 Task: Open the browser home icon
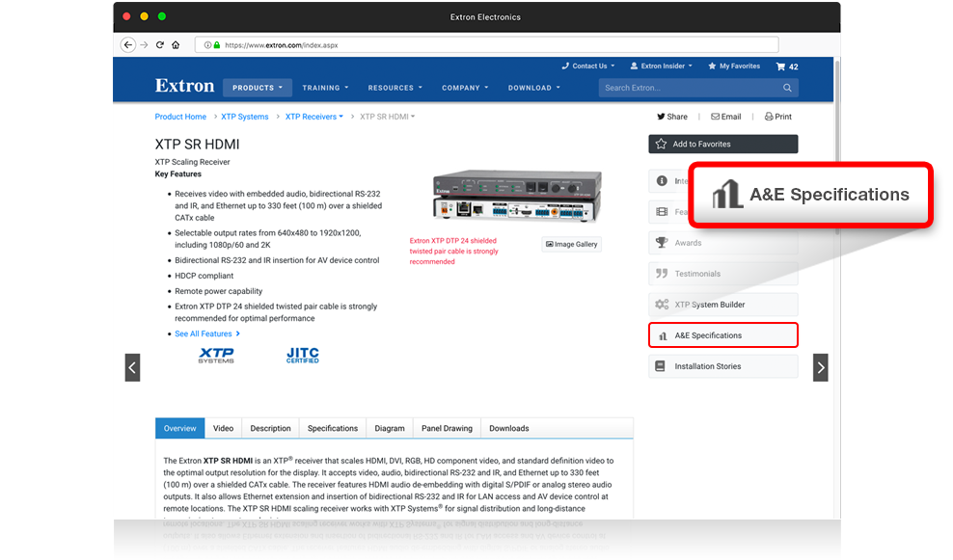coord(176,45)
